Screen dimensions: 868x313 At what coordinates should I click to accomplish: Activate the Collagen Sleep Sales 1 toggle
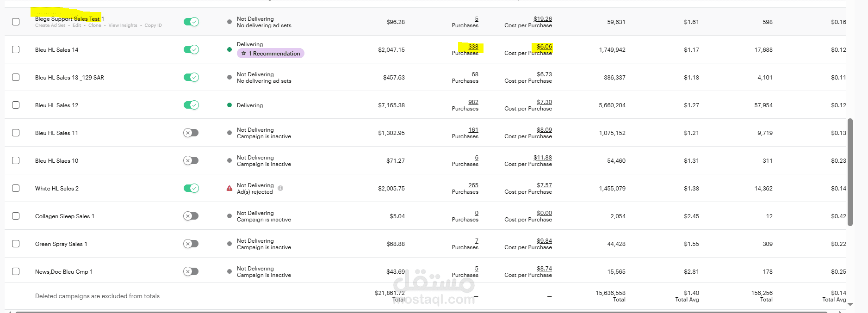(x=191, y=216)
